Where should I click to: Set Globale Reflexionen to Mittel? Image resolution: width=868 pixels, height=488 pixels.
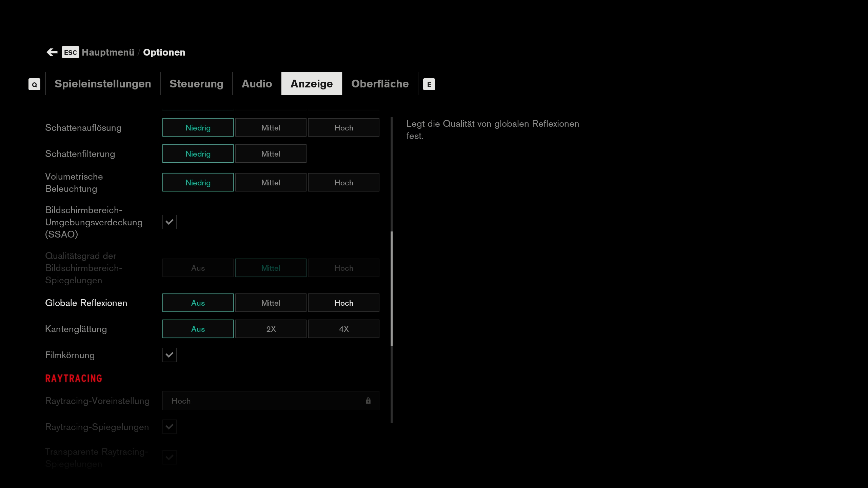271,303
